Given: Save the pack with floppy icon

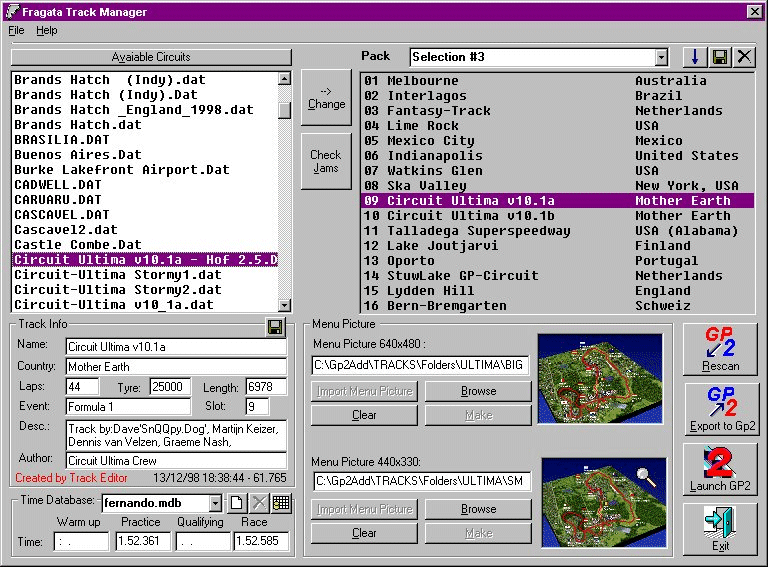Looking at the screenshot, I should 719,57.
